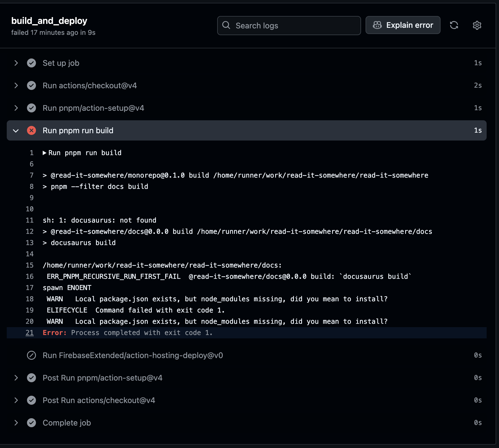
Task: Expand the Run actions/checkout@v4 step
Action: click(16, 85)
